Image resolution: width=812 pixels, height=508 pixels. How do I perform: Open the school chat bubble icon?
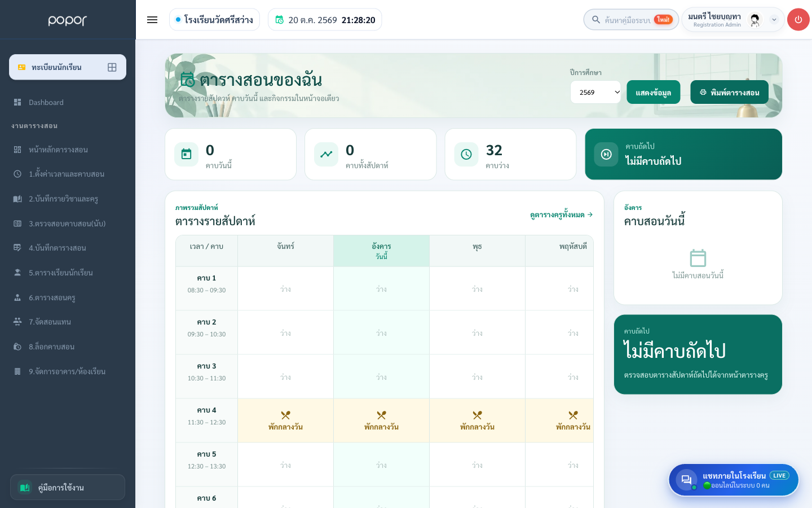(x=686, y=480)
